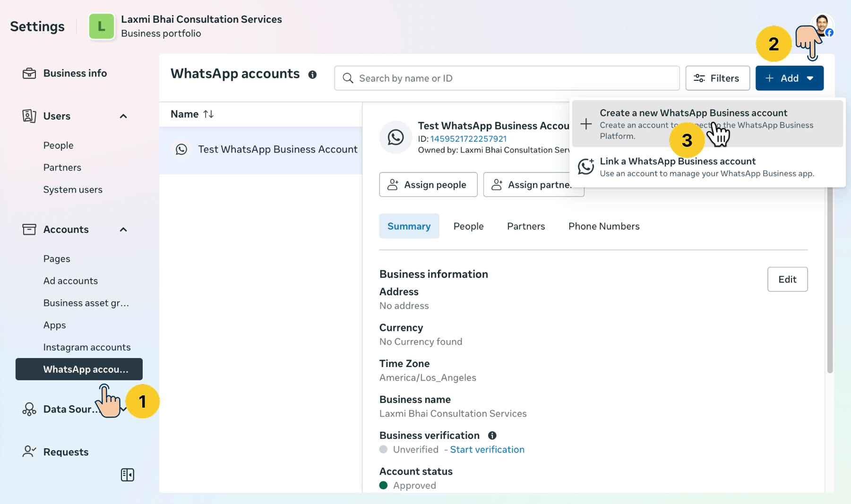The image size is (851, 504).
Task: Open Partners under Users
Action: click(62, 168)
